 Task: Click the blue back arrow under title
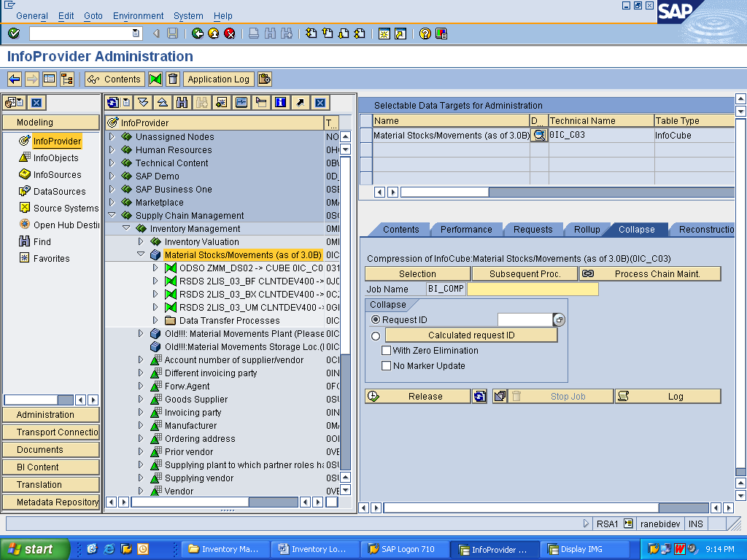pos(15,79)
